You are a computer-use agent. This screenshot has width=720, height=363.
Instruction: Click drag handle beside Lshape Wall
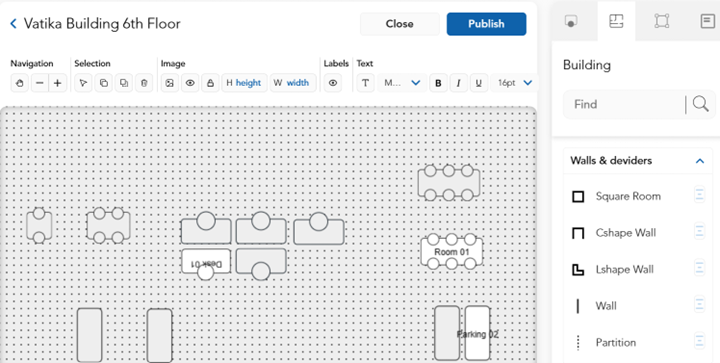pos(699,268)
